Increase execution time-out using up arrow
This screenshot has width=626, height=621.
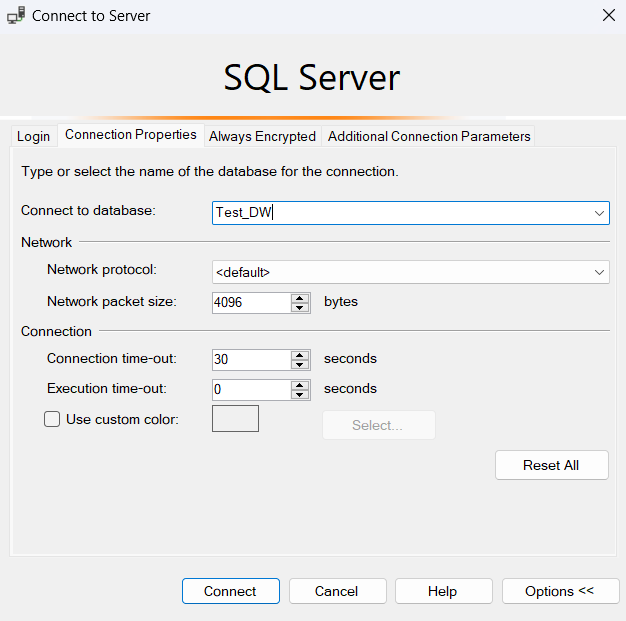tap(300, 384)
